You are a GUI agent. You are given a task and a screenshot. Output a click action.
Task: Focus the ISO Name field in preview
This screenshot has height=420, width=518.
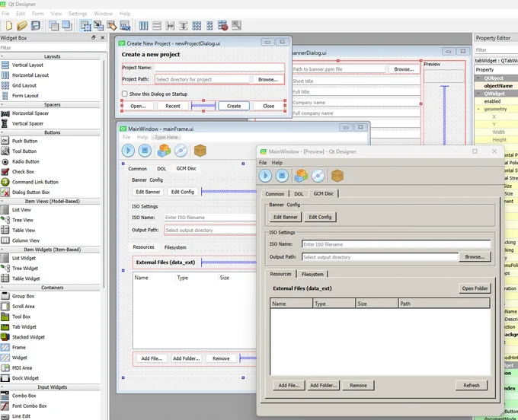[x=396, y=244]
